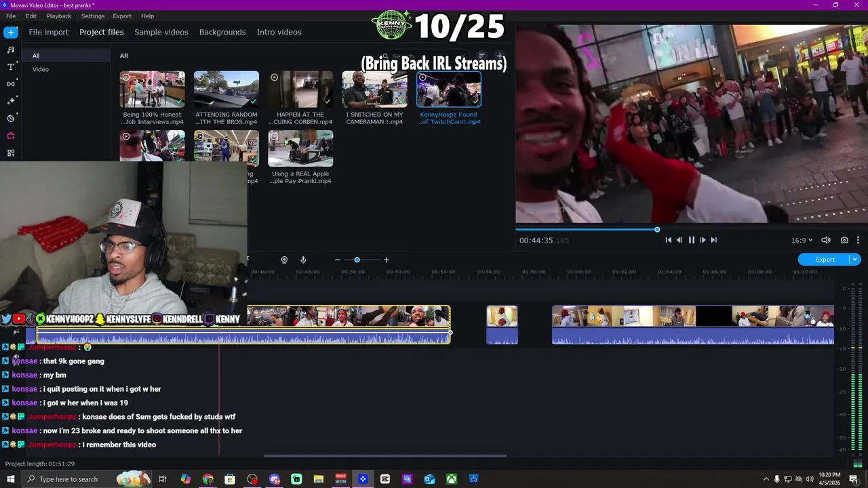
Task: Select I SNITCHED ON MY CAMERAMAN.mp4 thumbnail
Action: (374, 89)
